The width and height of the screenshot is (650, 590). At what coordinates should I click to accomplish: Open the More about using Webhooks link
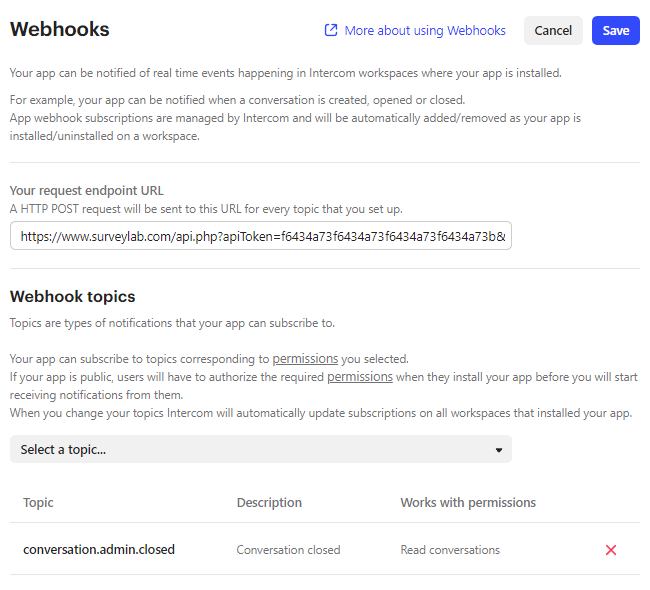pos(425,31)
